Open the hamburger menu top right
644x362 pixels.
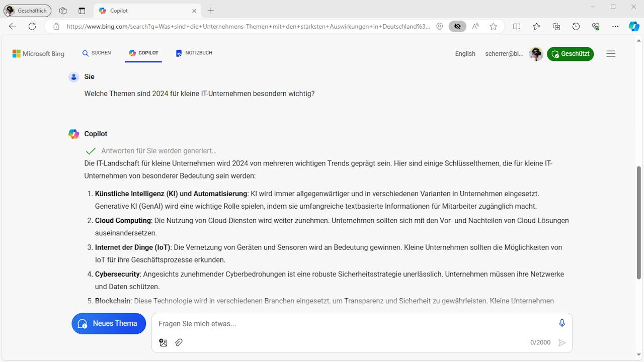(611, 53)
